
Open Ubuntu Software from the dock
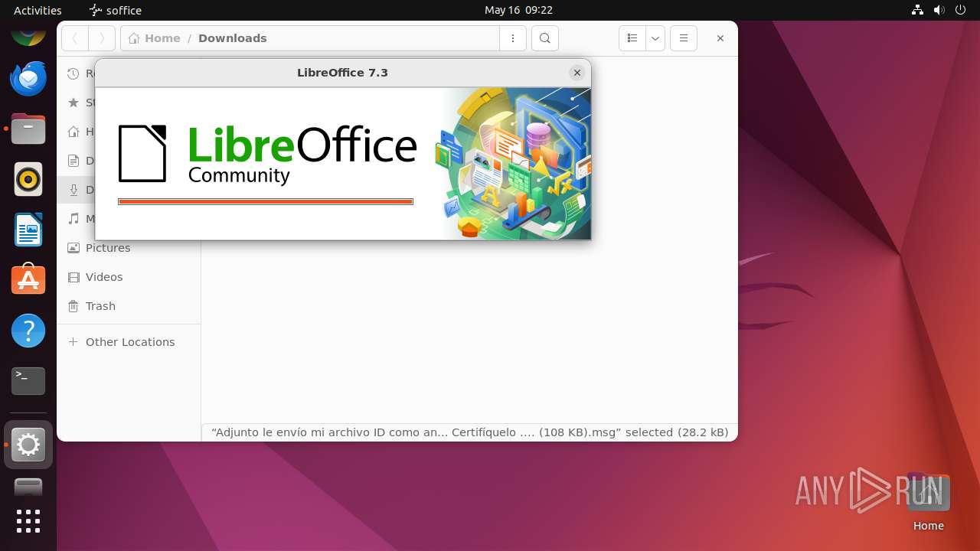(28, 280)
